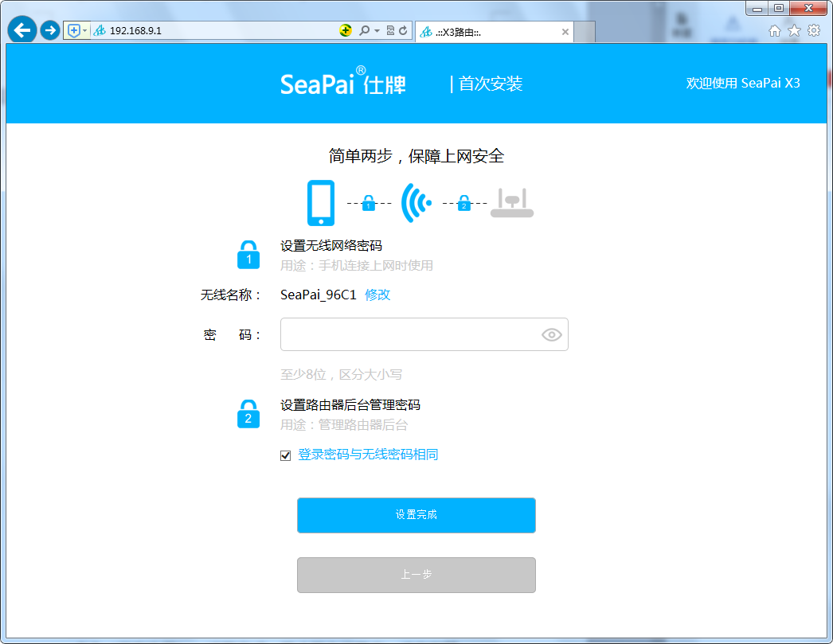This screenshot has height=644, width=833.
Task: Click the "无线名称：" label
Action: pyautogui.click(x=231, y=295)
